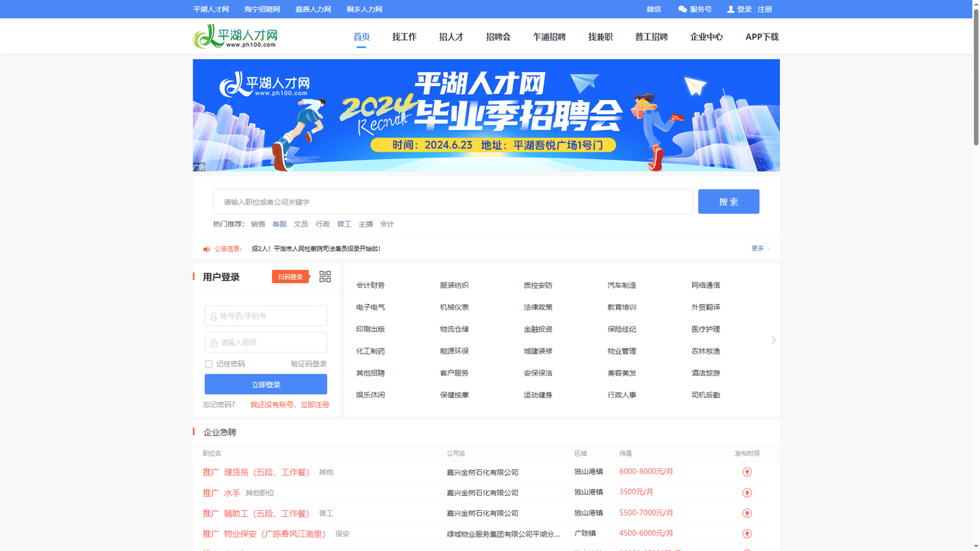Click the promote arrow icon for 物业保安 row
The image size is (980, 551).
(747, 534)
